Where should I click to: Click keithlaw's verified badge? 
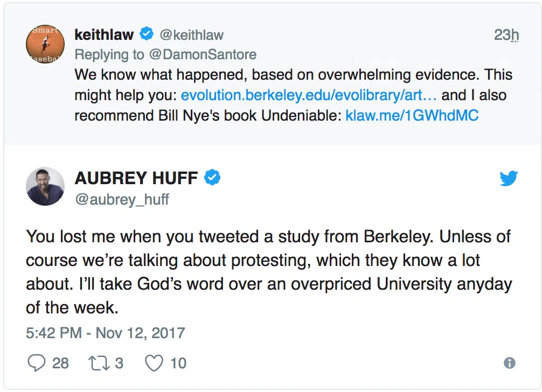146,34
